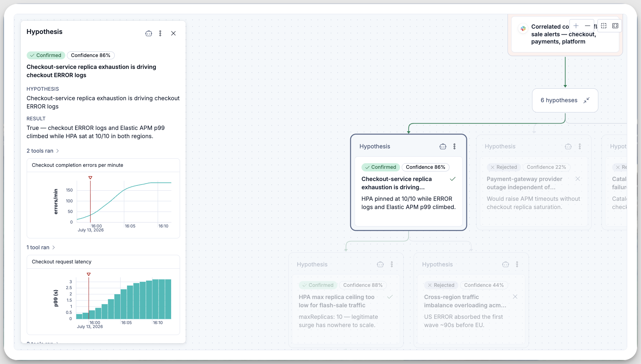Click the Confidence 22% badge on the Payment-gateway card
The image size is (641, 364).
pos(546,167)
